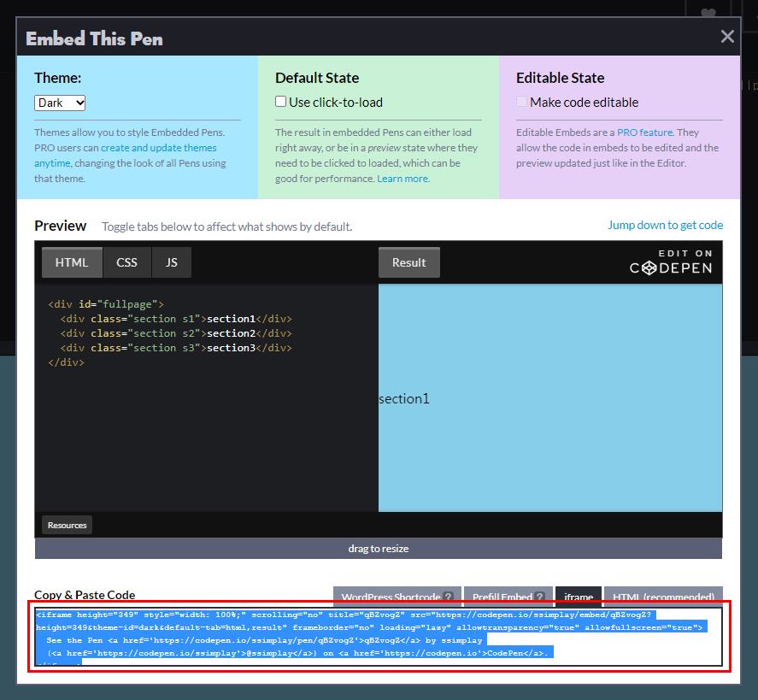Open the PRO feature link
Viewport: 758px width, 700px height.
(645, 132)
